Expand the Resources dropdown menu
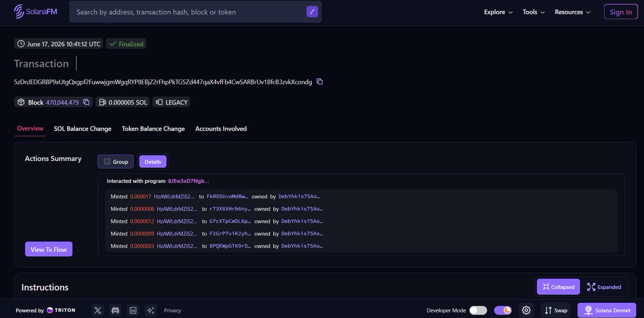The image size is (644, 318). pos(573,12)
